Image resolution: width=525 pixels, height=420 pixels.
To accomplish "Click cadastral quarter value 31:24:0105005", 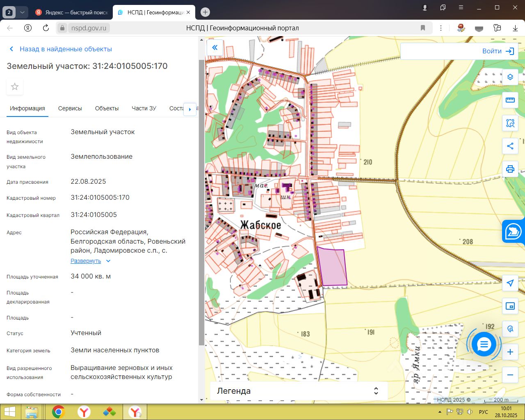I will (x=94, y=215).
